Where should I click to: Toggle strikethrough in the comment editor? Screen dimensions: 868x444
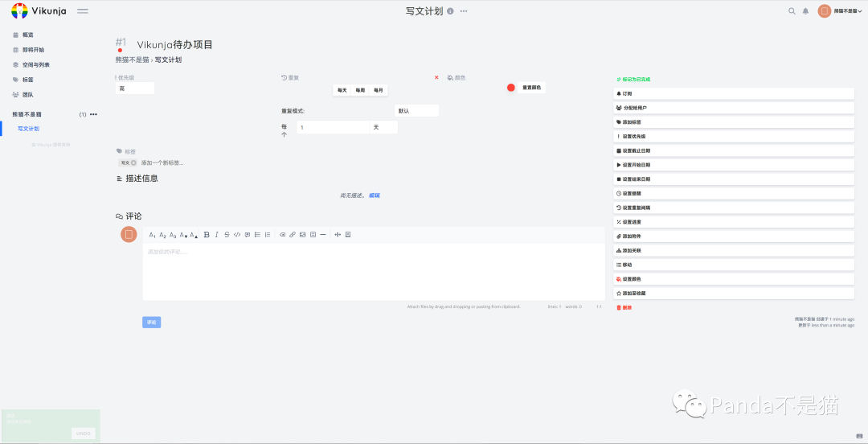tap(227, 235)
